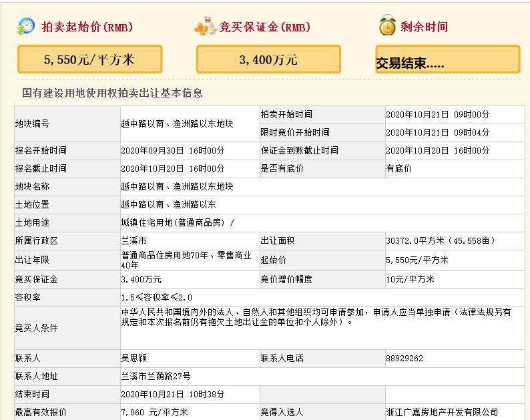The height and width of the screenshot is (420, 530).
Task: Click the 3,400万元 deposit amount box
Action: click(268, 59)
